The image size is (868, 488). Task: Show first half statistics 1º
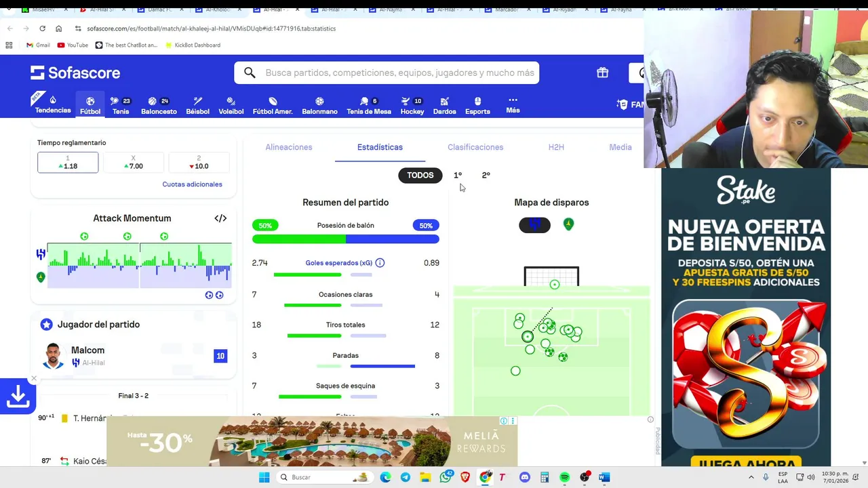tap(458, 175)
